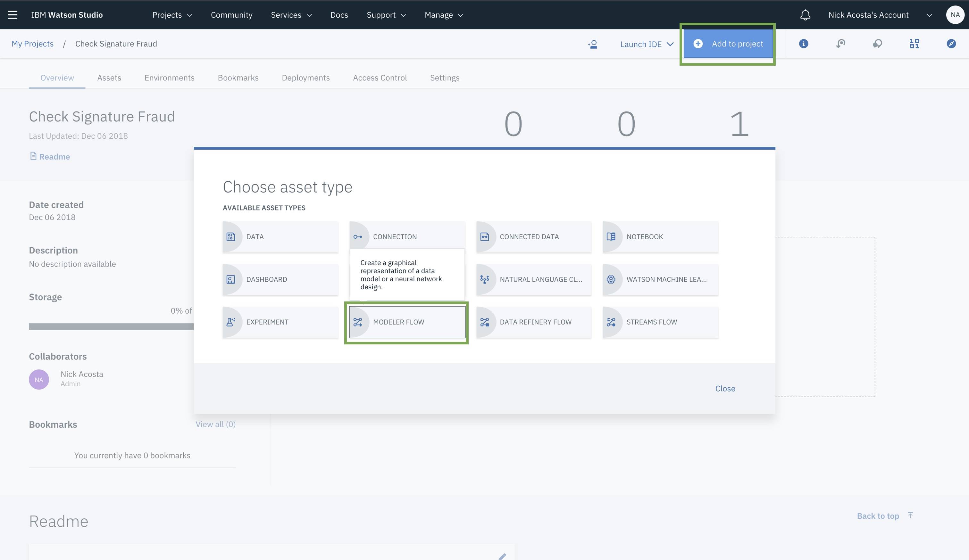This screenshot has width=969, height=560.
Task: Choose the NOTEBOOK asset type
Action: [x=660, y=237]
